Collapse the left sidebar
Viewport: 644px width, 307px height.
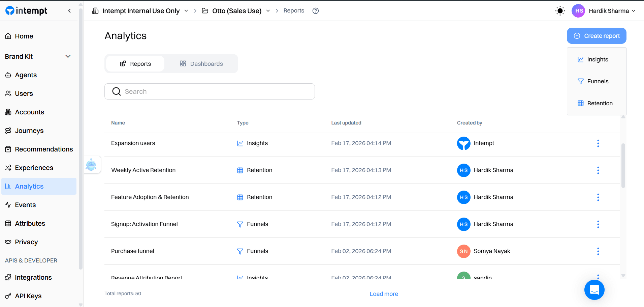click(69, 10)
